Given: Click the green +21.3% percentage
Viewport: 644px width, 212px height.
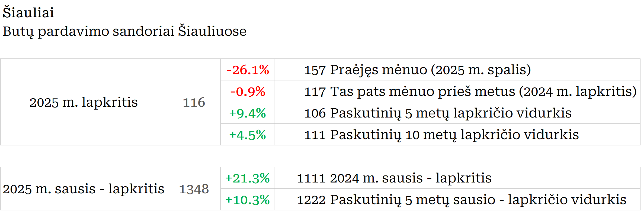Looking at the screenshot, I should point(248,178).
